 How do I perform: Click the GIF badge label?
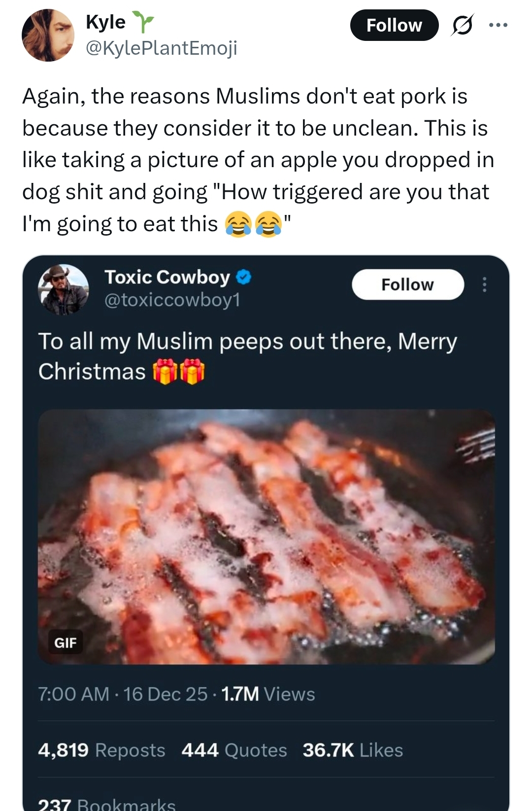[x=66, y=642]
